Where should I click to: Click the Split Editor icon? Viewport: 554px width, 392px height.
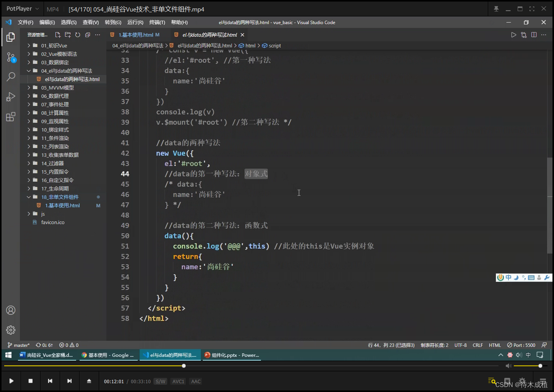click(x=534, y=35)
